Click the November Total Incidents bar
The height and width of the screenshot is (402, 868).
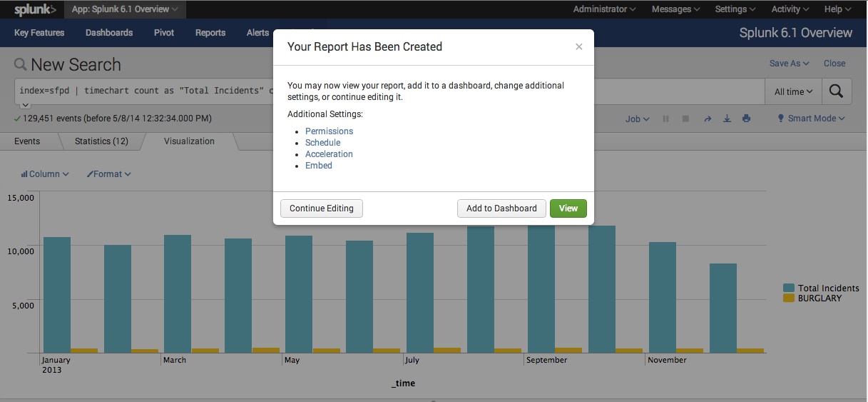coord(663,298)
